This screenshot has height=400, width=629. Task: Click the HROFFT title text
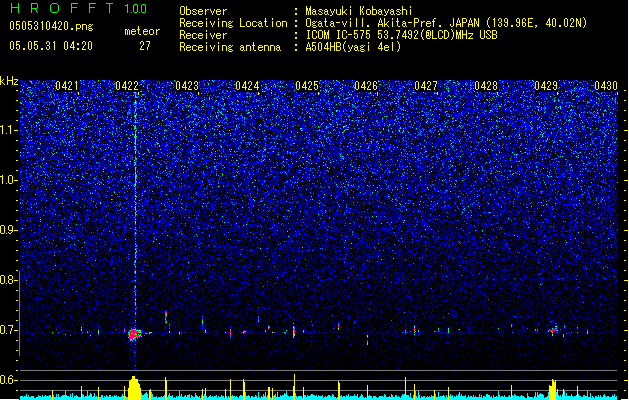[x=62, y=8]
